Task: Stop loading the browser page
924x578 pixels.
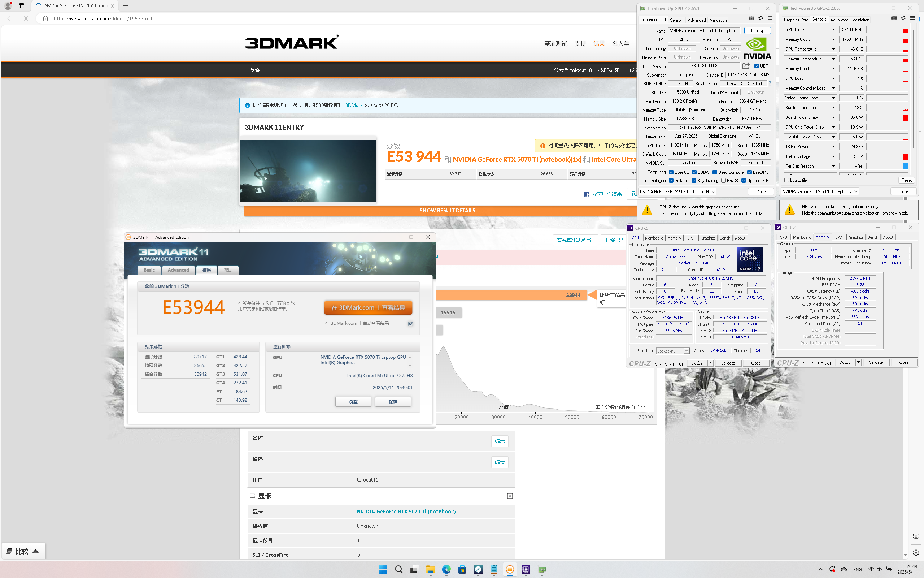Action: 26,18
